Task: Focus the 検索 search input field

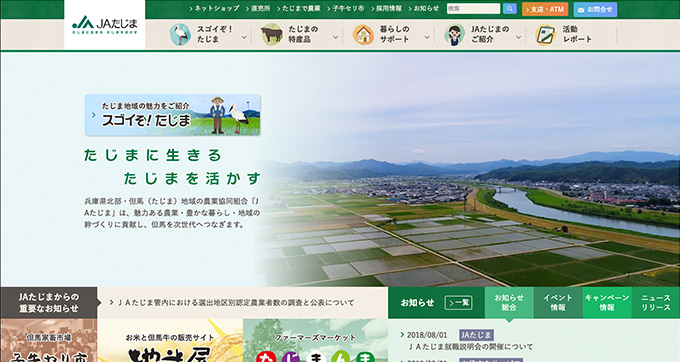Action: click(x=474, y=9)
